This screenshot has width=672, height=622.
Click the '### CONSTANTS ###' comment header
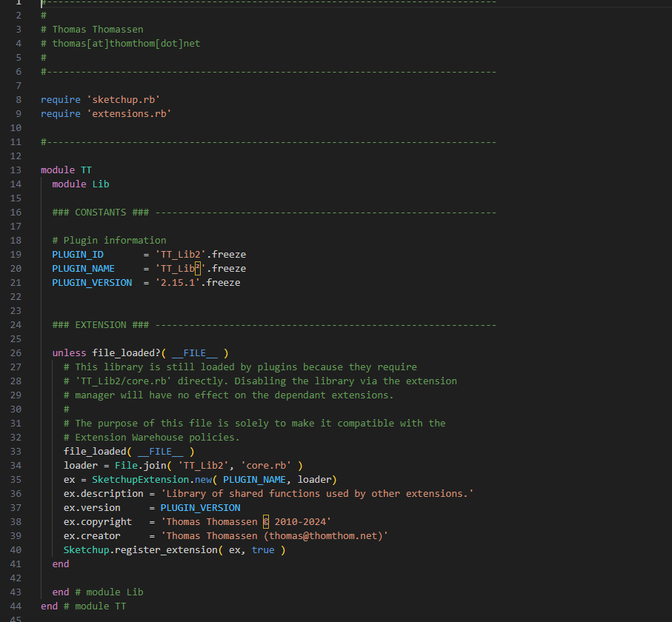101,212
